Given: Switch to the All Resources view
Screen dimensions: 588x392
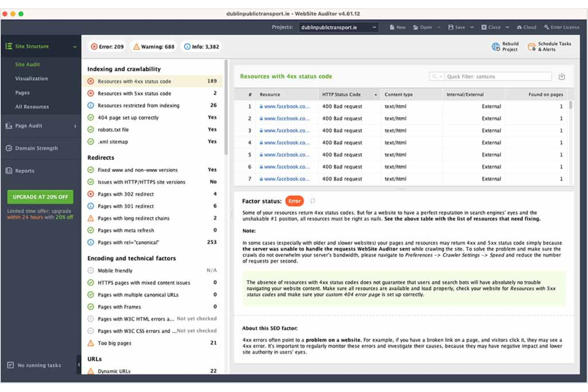Looking at the screenshot, I should [x=33, y=106].
